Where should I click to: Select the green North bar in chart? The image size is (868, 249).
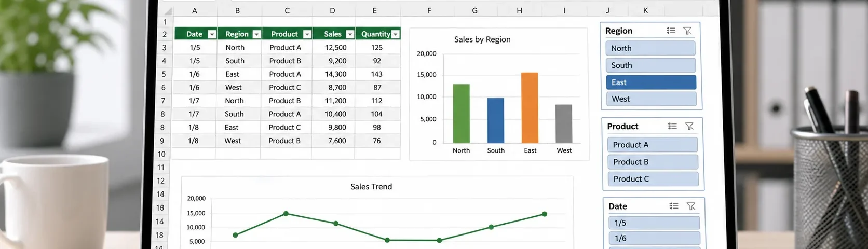(461, 114)
